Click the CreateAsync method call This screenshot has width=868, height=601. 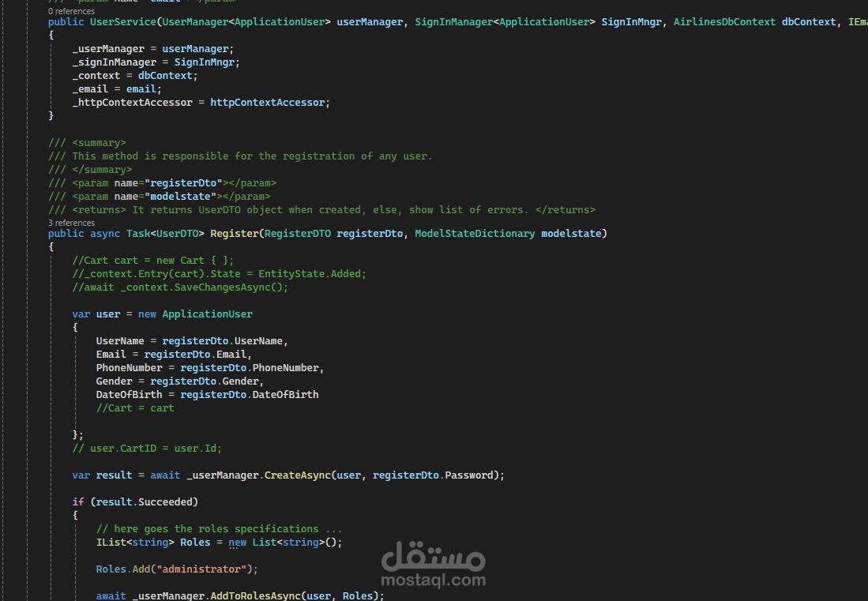tap(297, 475)
